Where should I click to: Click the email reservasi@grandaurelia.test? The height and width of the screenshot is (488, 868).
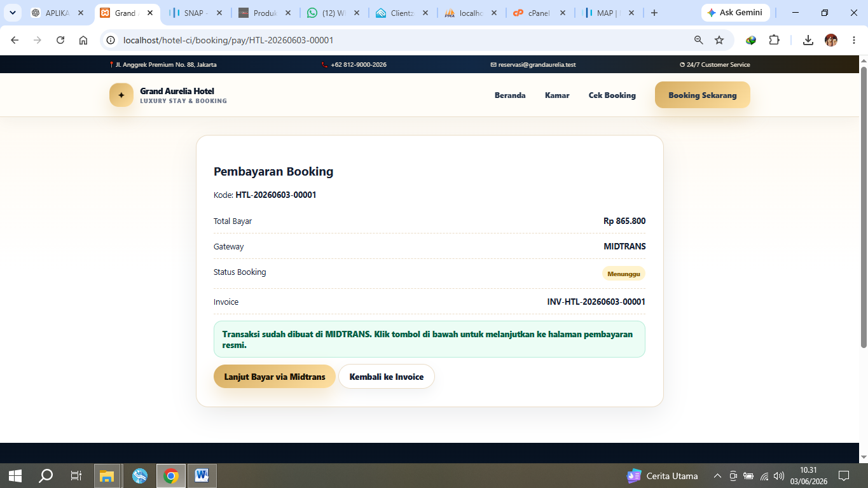(537, 64)
